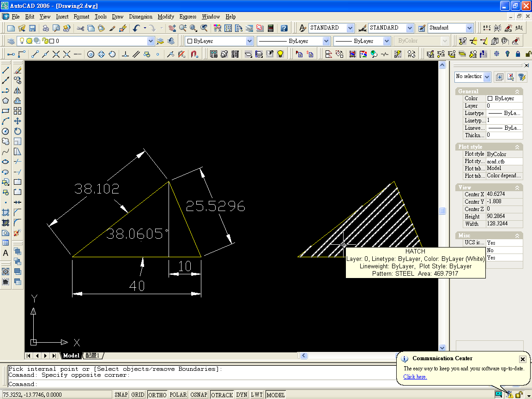
Task: Select the Mirror modify tool
Action: click(18, 91)
